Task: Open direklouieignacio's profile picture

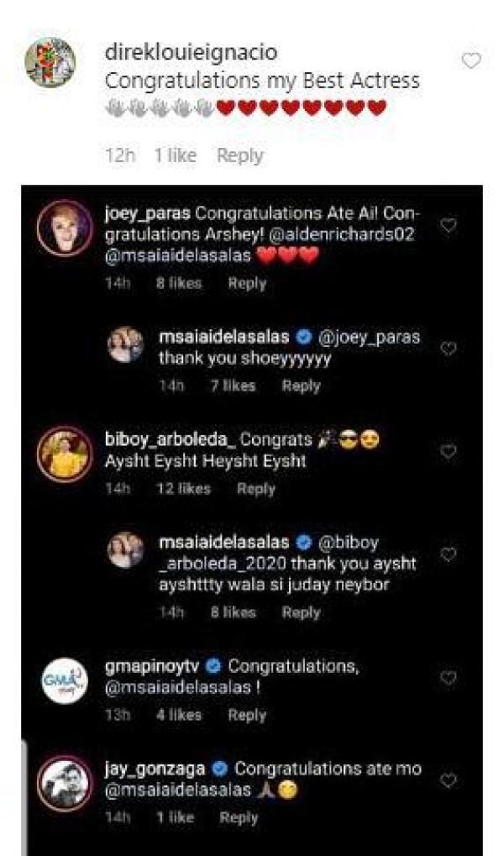Action: click(50, 63)
